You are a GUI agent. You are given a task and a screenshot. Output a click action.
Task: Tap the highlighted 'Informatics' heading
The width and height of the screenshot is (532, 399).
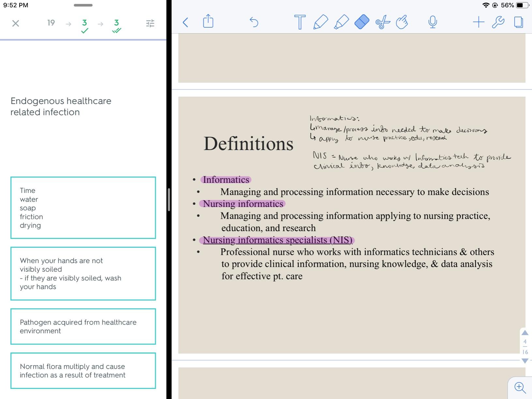tap(226, 180)
